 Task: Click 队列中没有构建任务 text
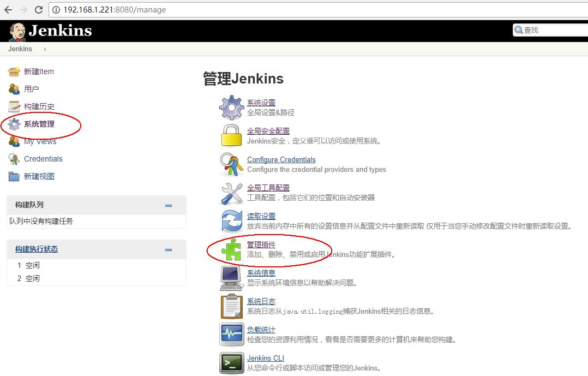[x=41, y=222]
